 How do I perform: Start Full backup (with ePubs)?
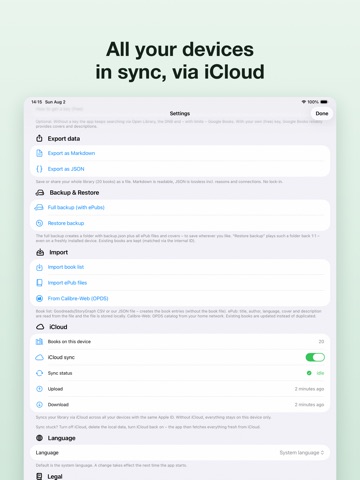tap(76, 207)
